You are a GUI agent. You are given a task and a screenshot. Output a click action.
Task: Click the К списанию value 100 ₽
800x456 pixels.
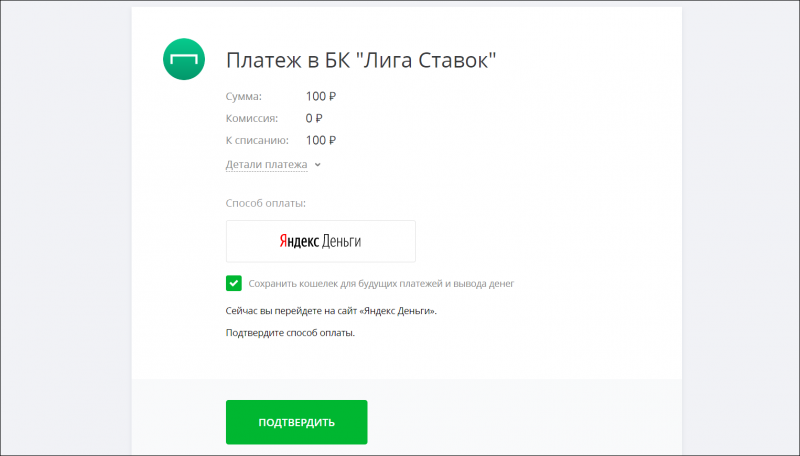pyautogui.click(x=321, y=140)
